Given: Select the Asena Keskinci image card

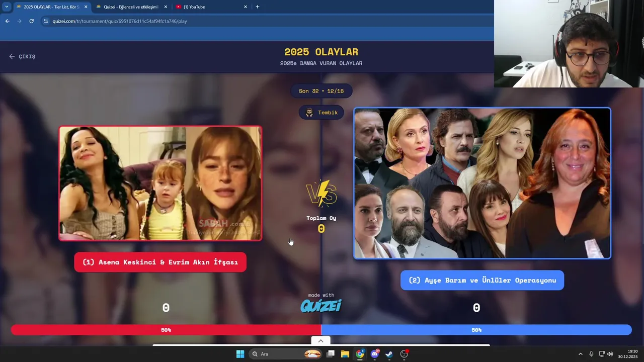Looking at the screenshot, I should pos(160,184).
